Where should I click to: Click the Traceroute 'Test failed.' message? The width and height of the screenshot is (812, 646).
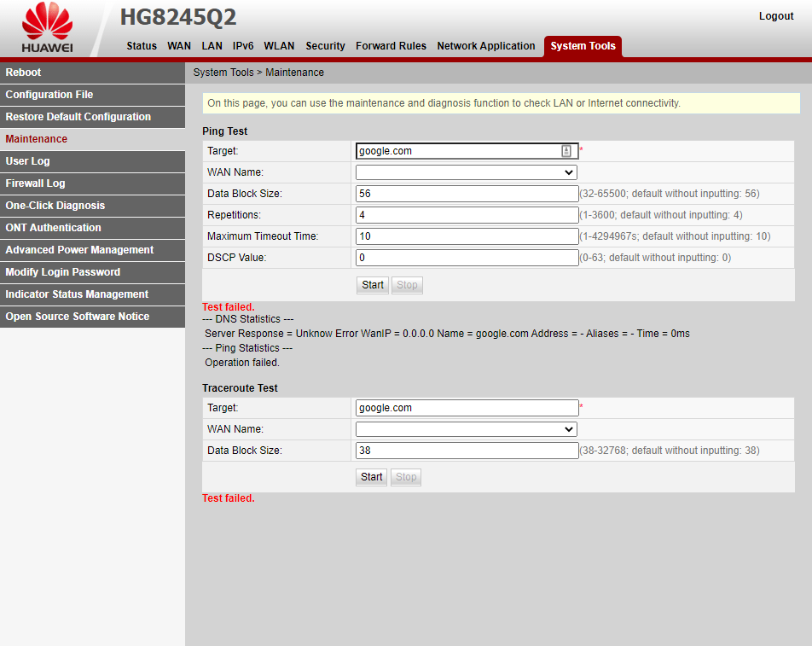[229, 498]
